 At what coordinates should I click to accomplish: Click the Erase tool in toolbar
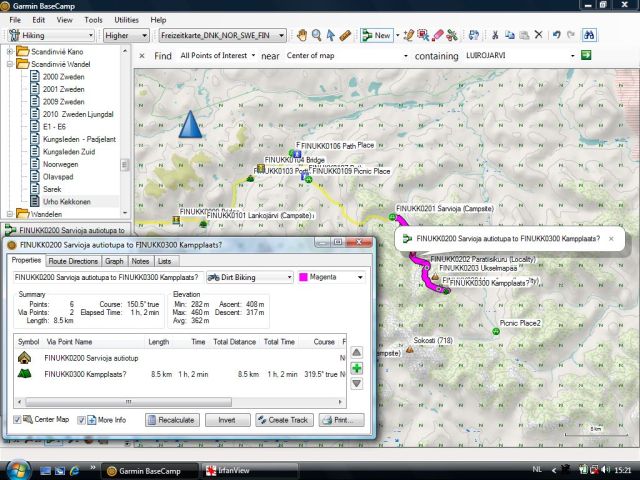436,35
